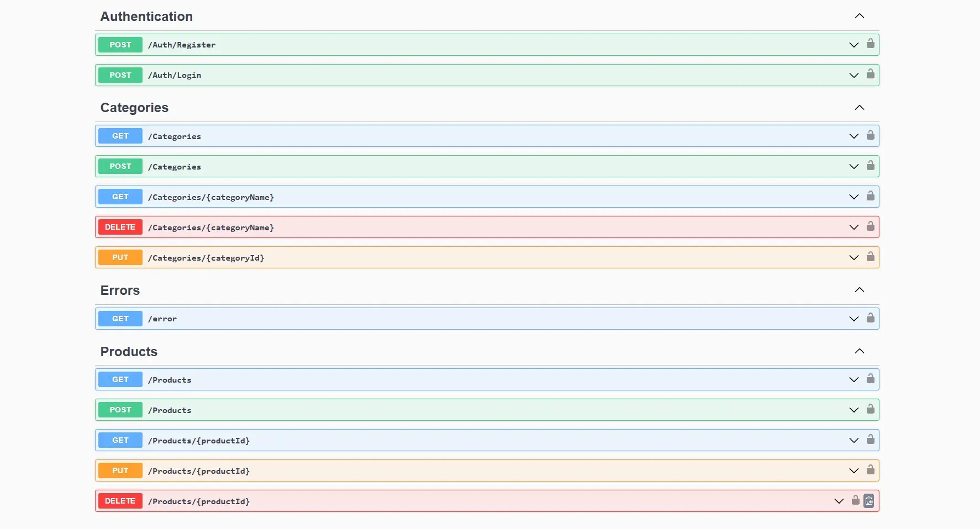
Task: Click authorization lock for POST /Auth/Login
Action: [871, 74]
